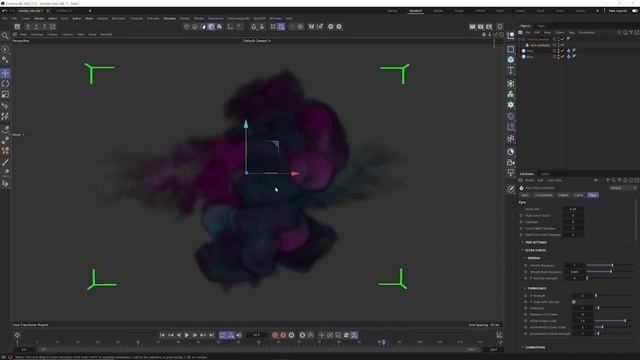Click the current frame field in playback bar
The height and width of the screenshot is (360, 640).
256,335
